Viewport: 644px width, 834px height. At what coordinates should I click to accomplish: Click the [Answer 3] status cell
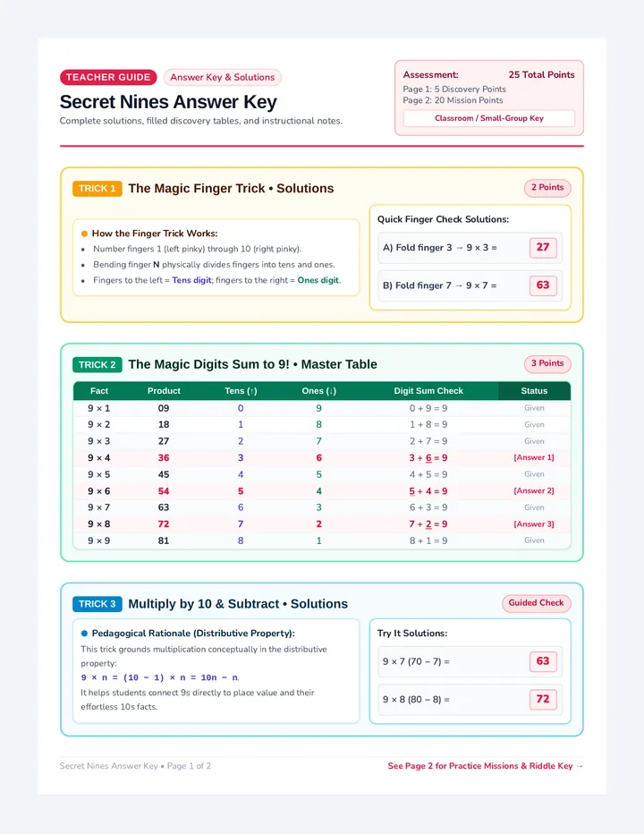(534, 523)
